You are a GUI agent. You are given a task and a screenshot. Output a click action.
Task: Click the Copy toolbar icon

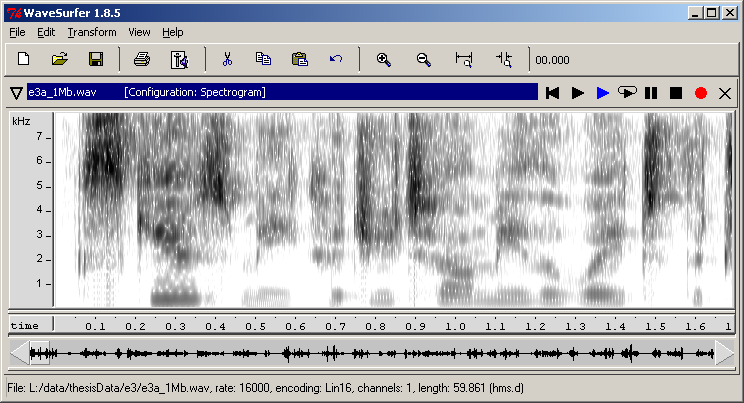(263, 59)
